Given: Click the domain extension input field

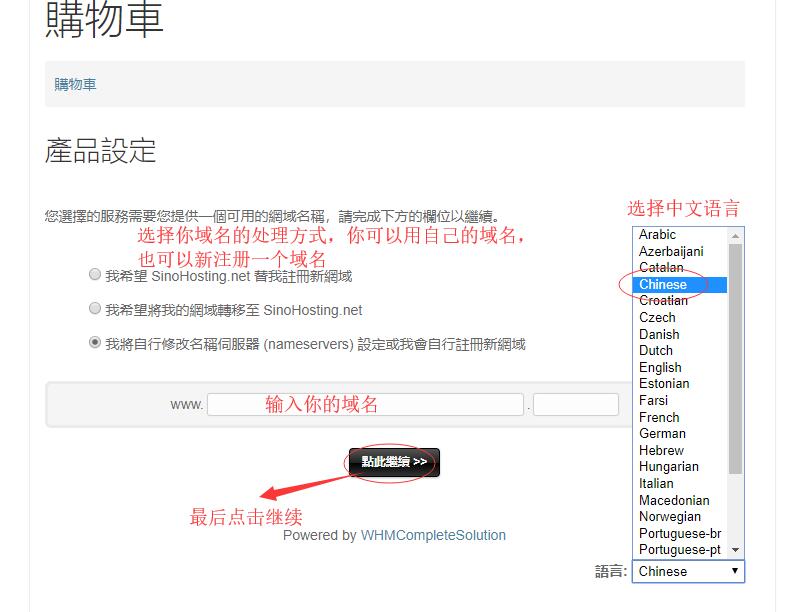Looking at the screenshot, I should tap(576, 405).
